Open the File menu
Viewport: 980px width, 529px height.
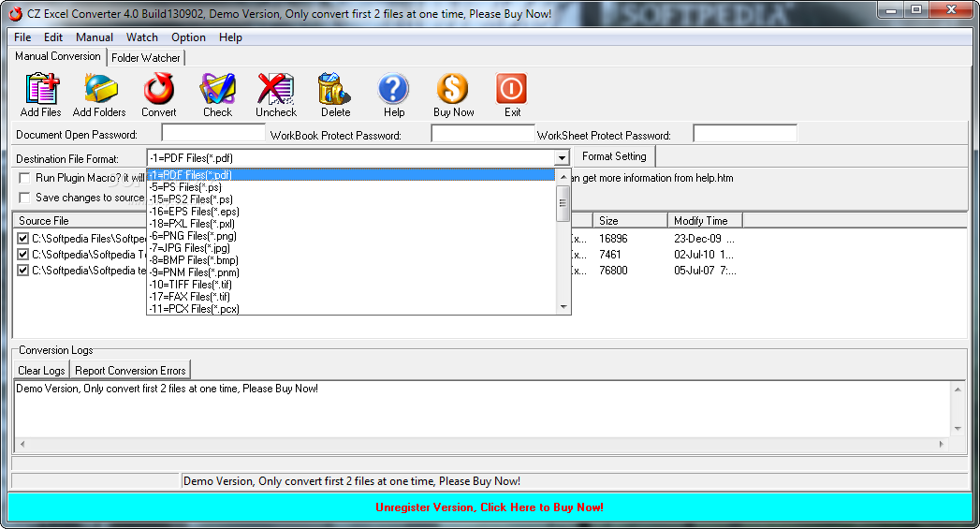22,37
